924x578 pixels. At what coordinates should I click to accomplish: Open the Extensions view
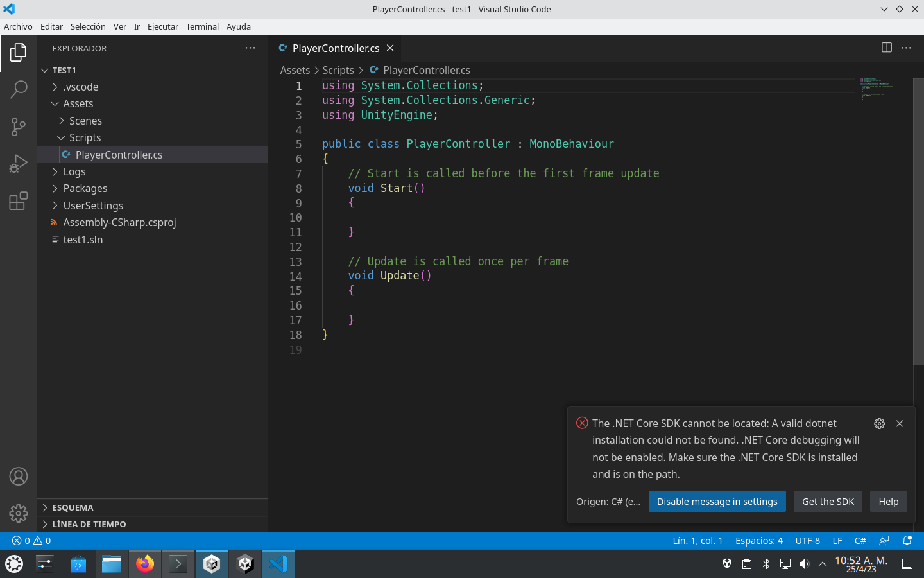(x=19, y=201)
